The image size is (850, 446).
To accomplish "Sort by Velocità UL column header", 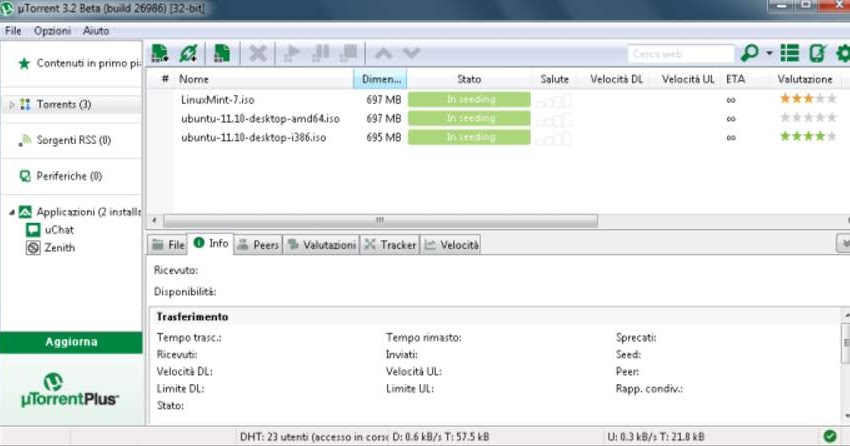I will pyautogui.click(x=688, y=79).
